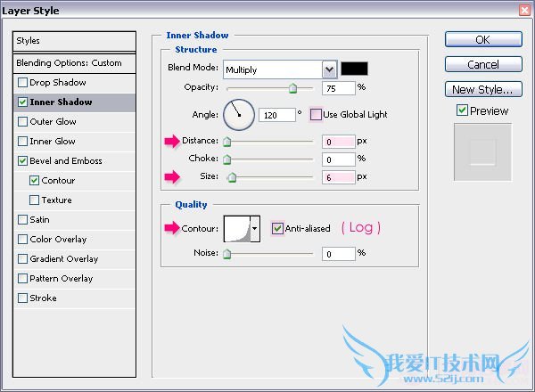
Task: Enable the Satin checkbox
Action: [22, 219]
